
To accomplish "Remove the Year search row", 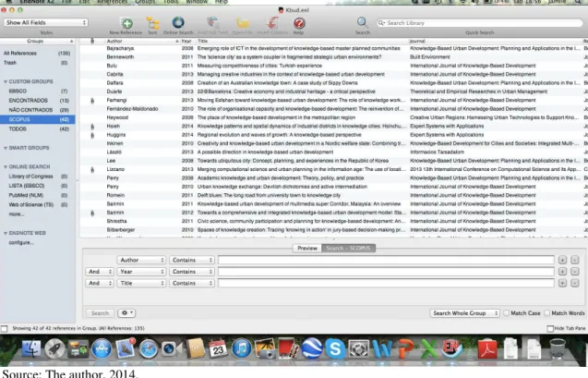I will (574, 272).
